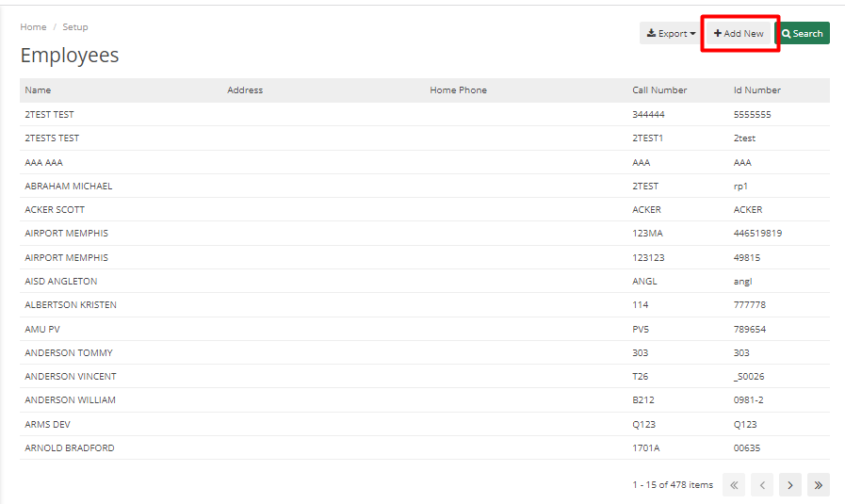Select employee ARNOLD BRADFORD
The height and width of the screenshot is (504, 845).
coord(70,447)
